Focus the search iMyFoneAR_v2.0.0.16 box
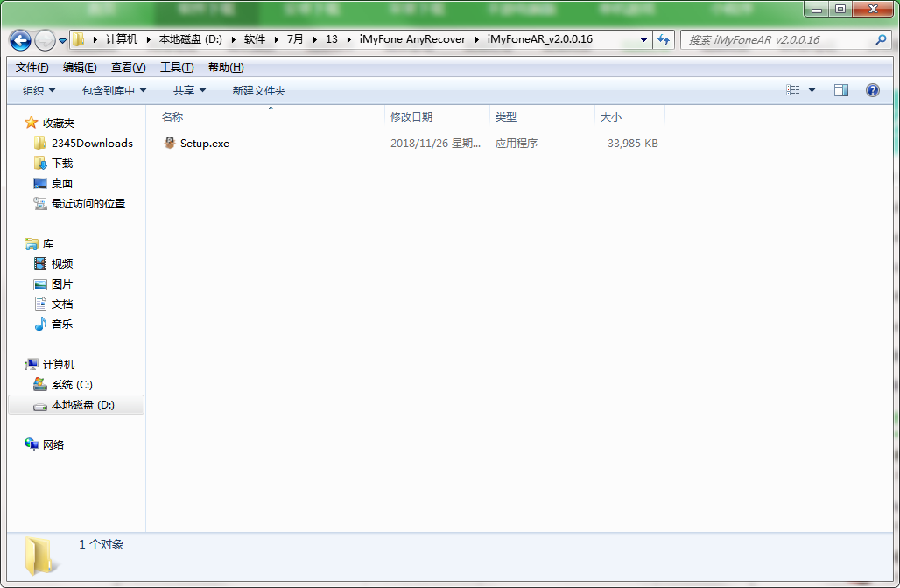This screenshot has width=900, height=588. point(786,39)
